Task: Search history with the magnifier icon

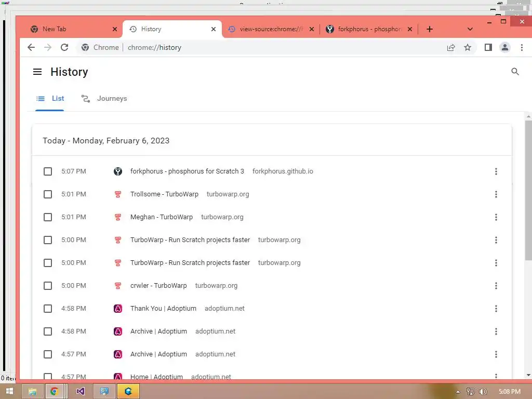Action: click(x=515, y=72)
